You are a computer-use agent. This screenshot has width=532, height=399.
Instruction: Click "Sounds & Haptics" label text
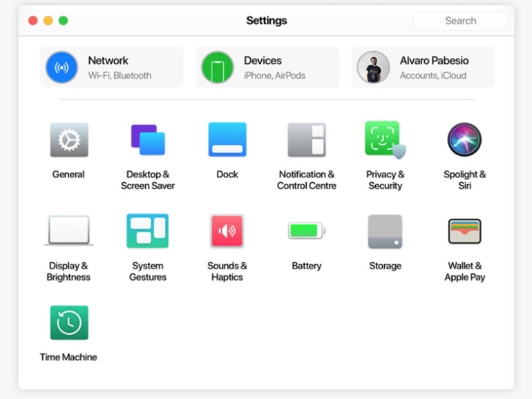click(x=227, y=271)
